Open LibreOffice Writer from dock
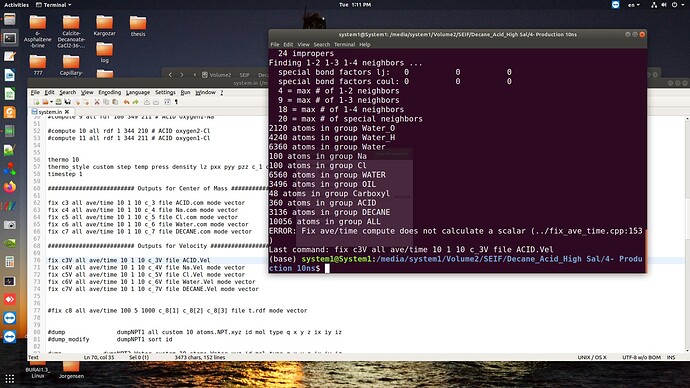690x388 pixels. (10, 75)
